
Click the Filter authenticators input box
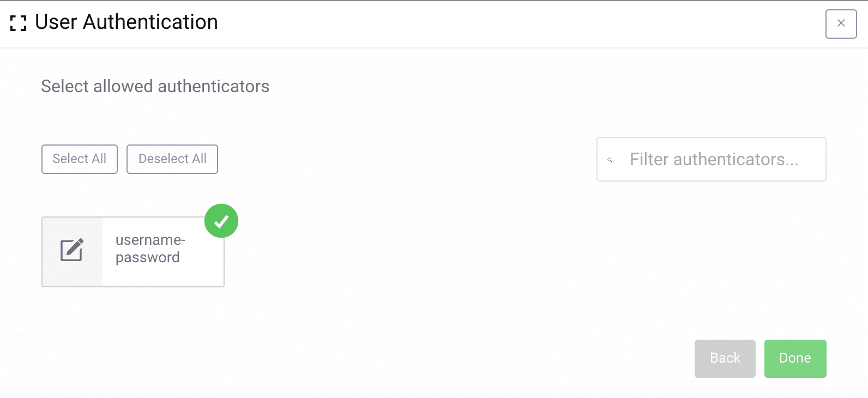(x=711, y=159)
